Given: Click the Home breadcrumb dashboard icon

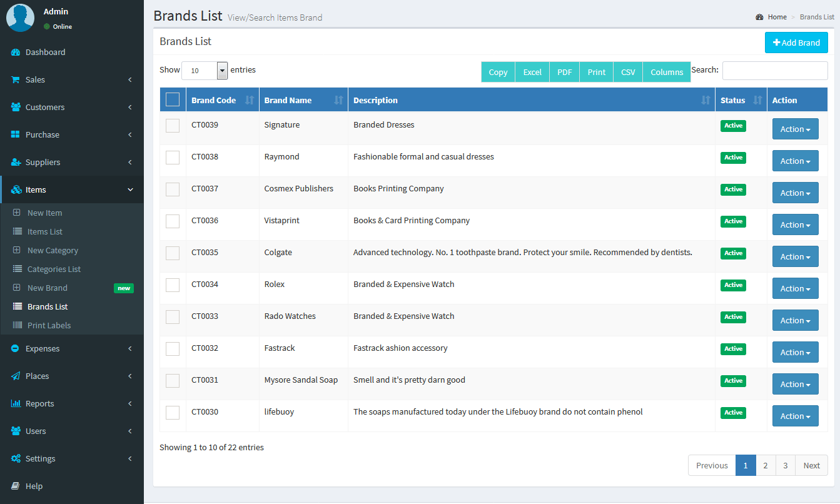Looking at the screenshot, I should (x=759, y=18).
